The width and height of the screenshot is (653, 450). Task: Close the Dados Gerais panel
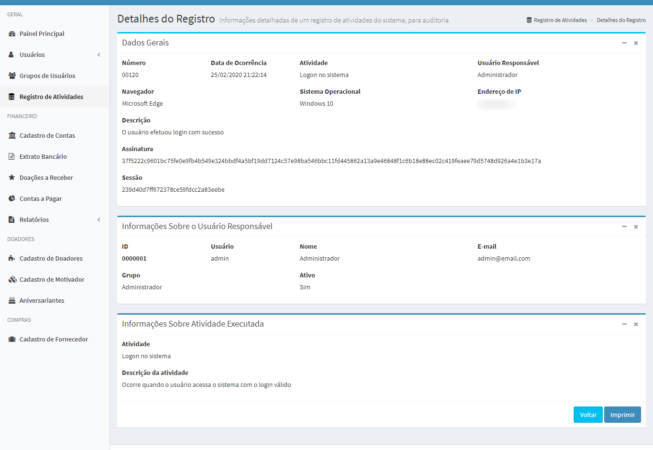[636, 43]
